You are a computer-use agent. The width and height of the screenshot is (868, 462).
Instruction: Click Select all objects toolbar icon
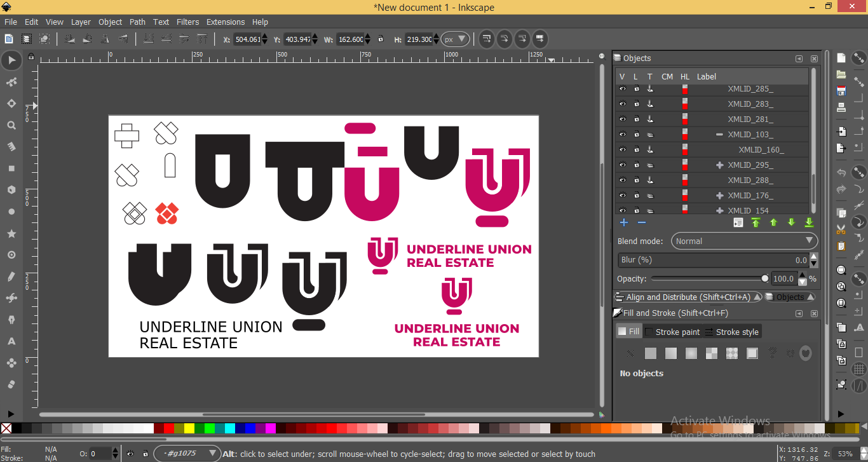click(9, 39)
